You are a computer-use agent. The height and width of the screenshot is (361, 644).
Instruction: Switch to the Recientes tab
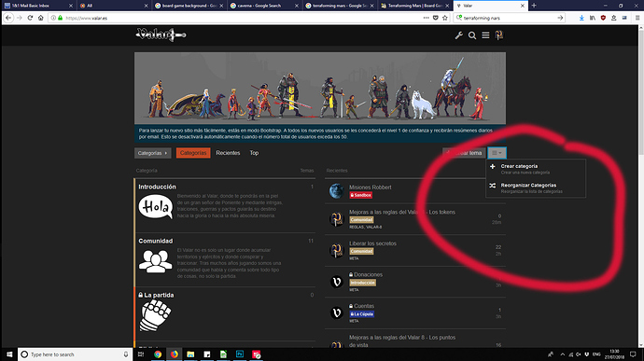tap(228, 153)
